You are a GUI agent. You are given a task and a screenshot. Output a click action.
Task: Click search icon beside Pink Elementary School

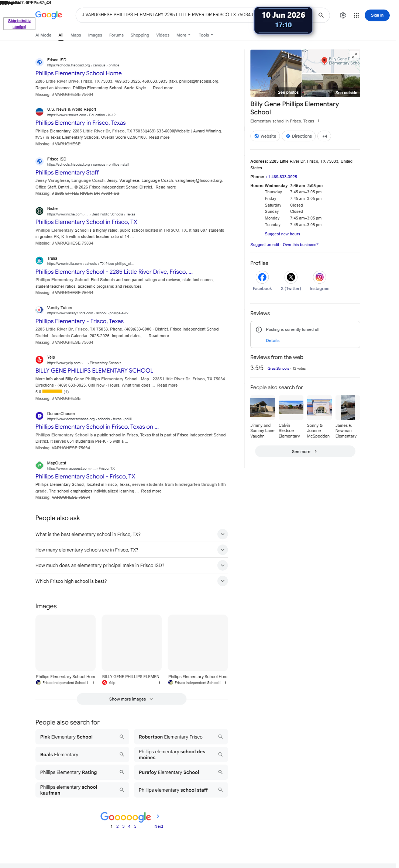point(122,737)
